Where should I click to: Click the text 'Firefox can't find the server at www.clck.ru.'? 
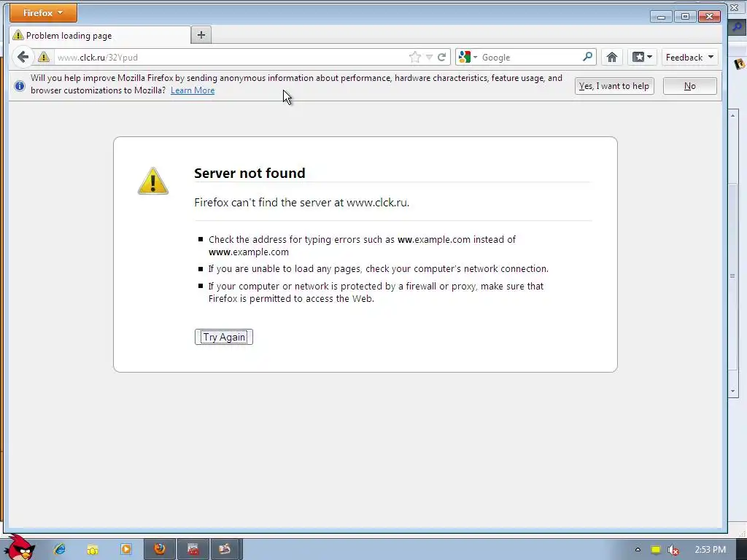[301, 203]
